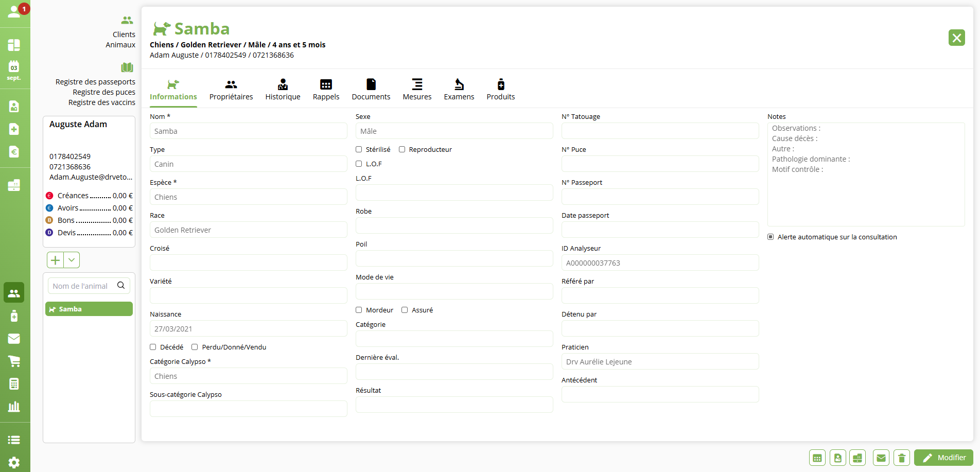Toggle the Décédé checkbox
Screen dimensions: 980x472
click(153, 347)
